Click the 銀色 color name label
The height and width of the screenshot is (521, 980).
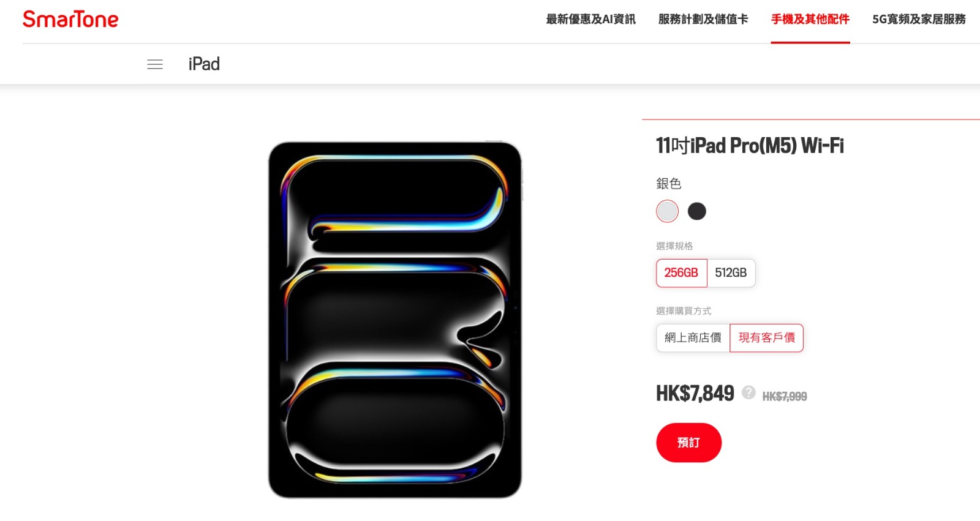tap(668, 184)
